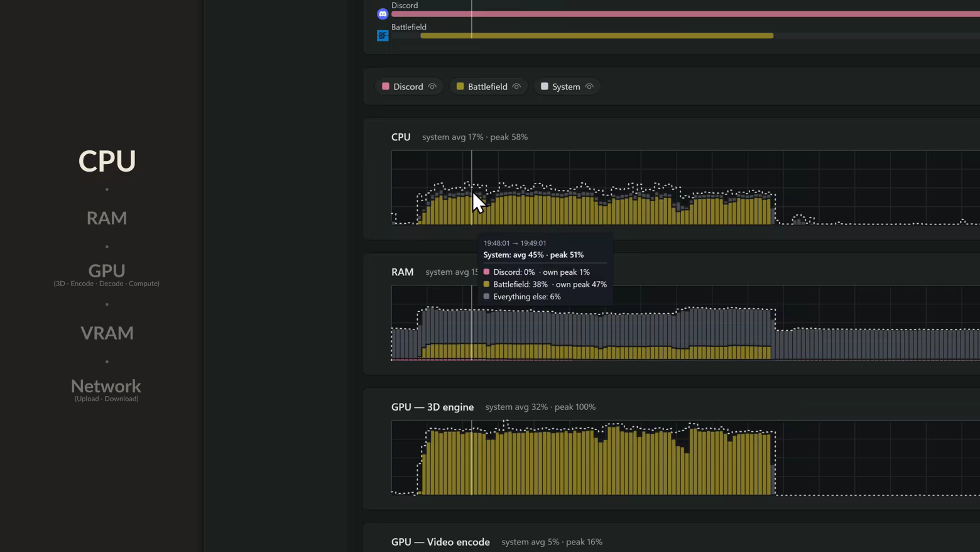Click the Discord legend chip label
Image resolution: width=980 pixels, height=552 pixels.
(408, 87)
